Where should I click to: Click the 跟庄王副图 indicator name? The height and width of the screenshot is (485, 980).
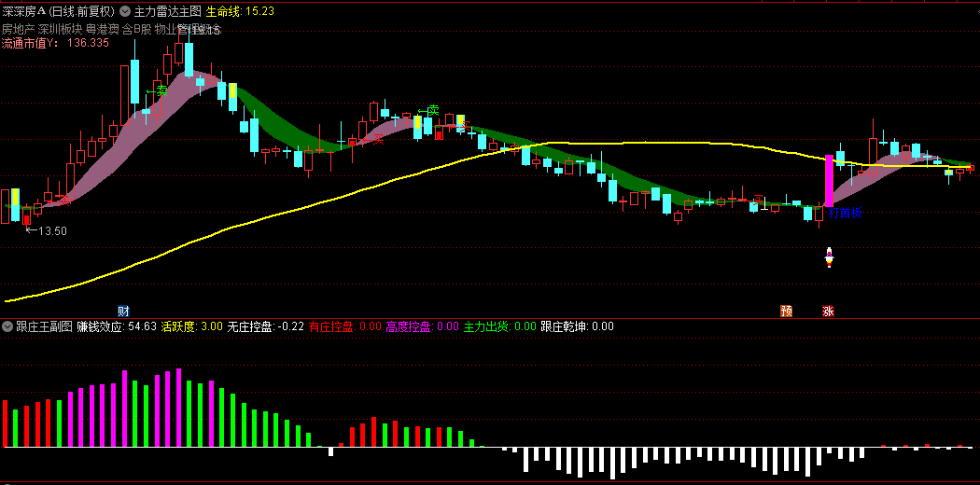45,326
